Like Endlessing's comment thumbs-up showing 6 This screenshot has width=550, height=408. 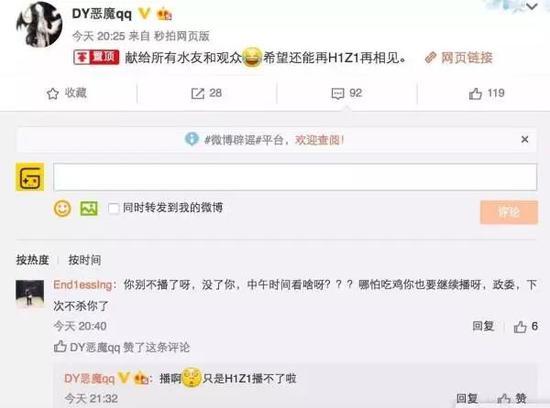tap(520, 327)
